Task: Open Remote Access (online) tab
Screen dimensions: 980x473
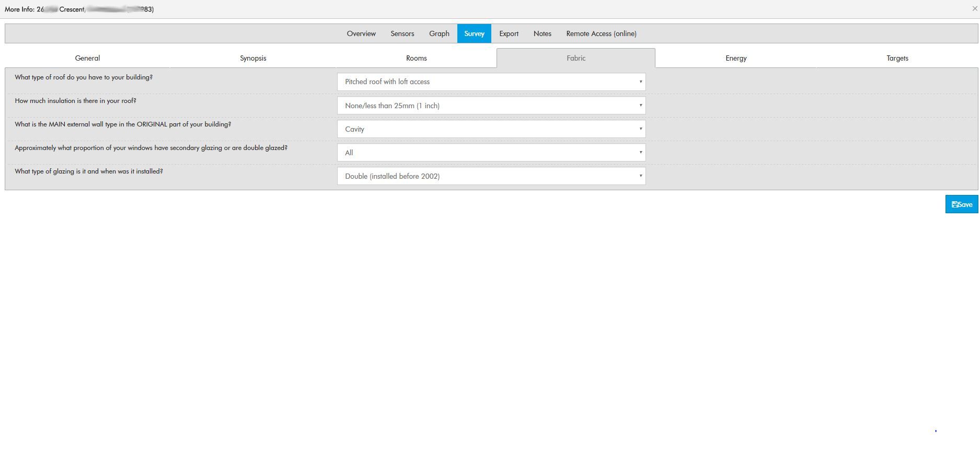Action: pos(601,33)
